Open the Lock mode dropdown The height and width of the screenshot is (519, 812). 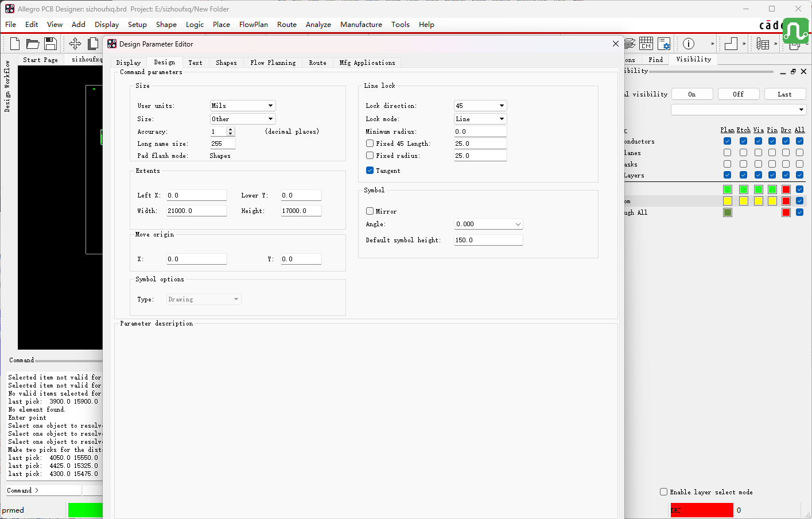[480, 119]
